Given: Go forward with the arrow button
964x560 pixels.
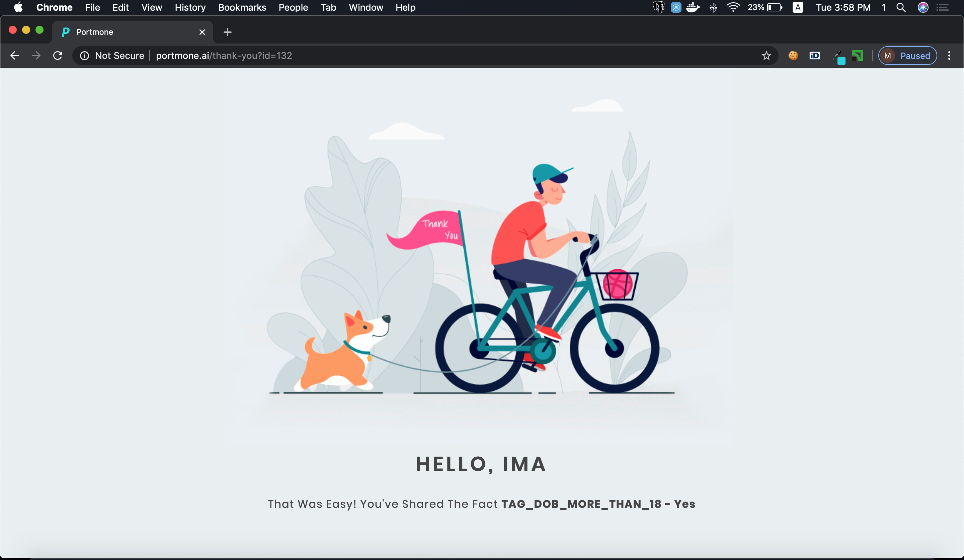Looking at the screenshot, I should pos(36,56).
